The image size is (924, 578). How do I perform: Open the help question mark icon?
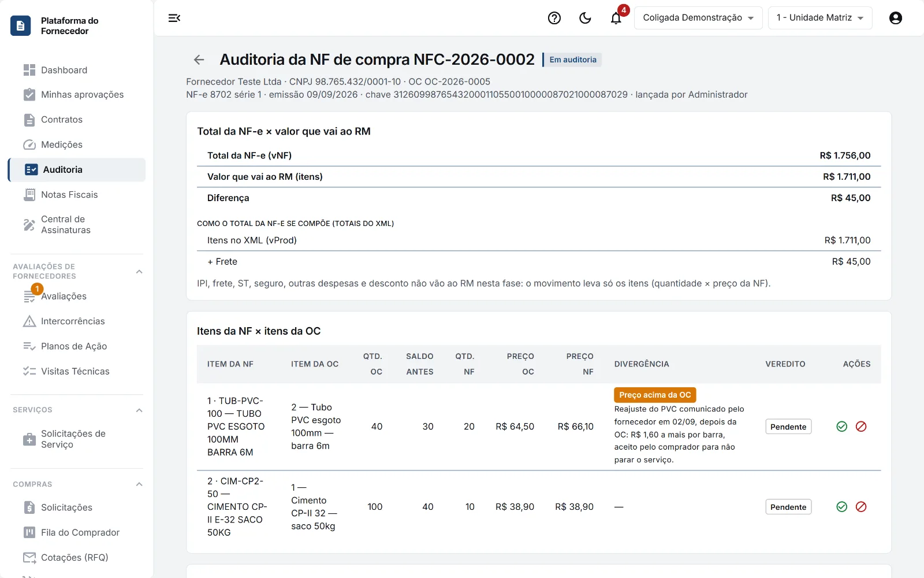(554, 18)
